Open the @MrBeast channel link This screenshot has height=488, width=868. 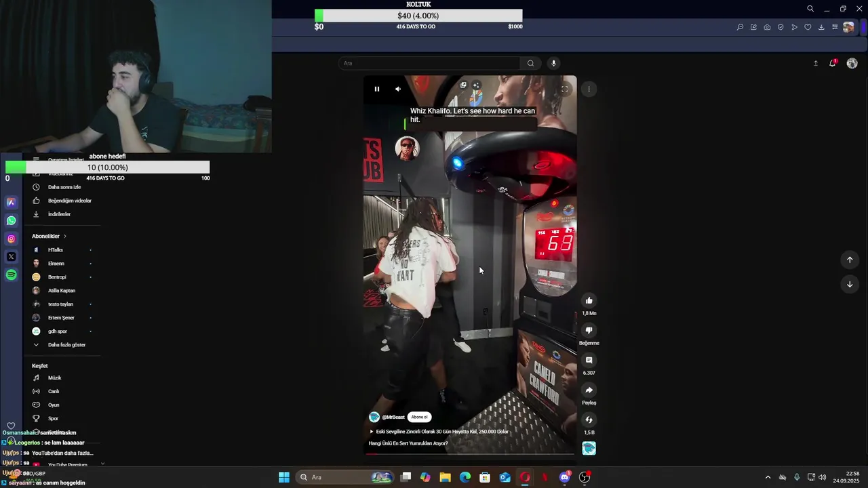(x=393, y=417)
